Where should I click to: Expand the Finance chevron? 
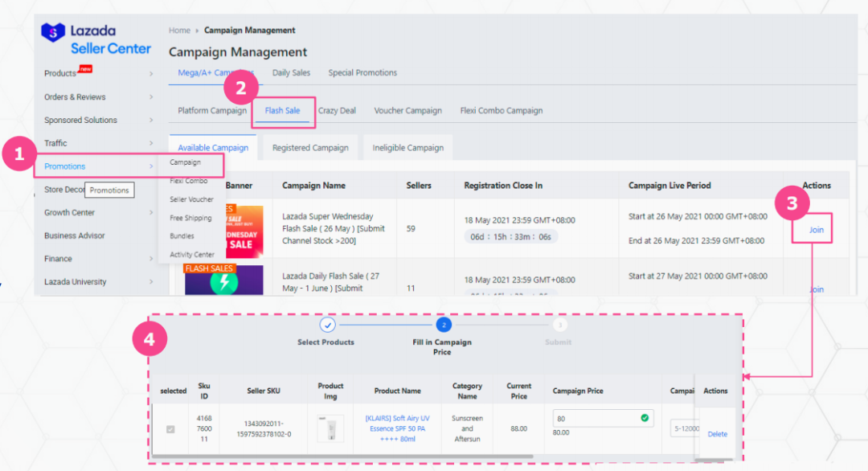(x=151, y=259)
